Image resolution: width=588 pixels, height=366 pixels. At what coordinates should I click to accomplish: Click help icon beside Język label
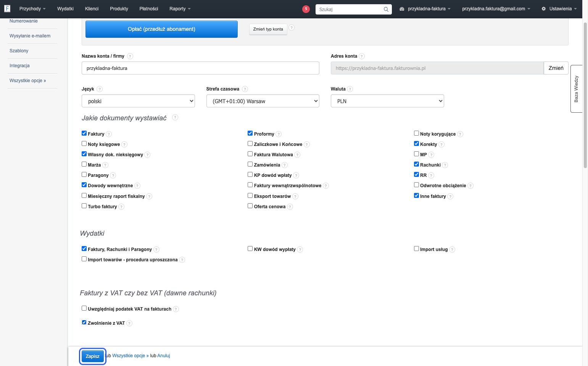pyautogui.click(x=100, y=89)
